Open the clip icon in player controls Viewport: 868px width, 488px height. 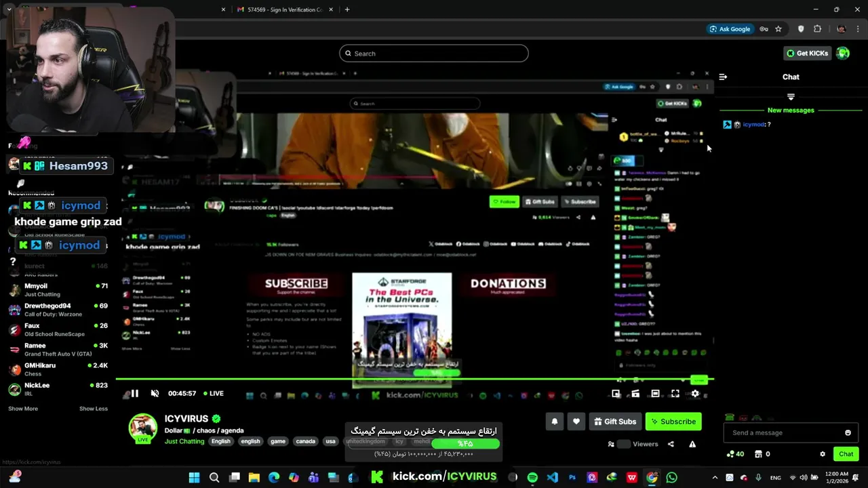635,393
